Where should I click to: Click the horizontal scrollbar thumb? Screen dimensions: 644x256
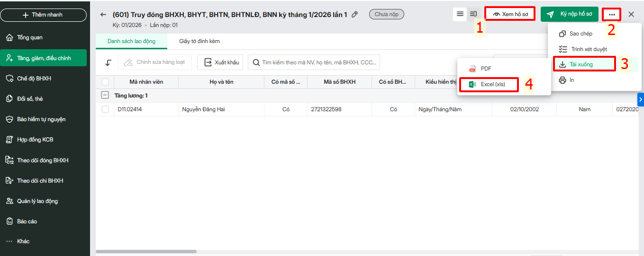pyautogui.click(x=146, y=251)
